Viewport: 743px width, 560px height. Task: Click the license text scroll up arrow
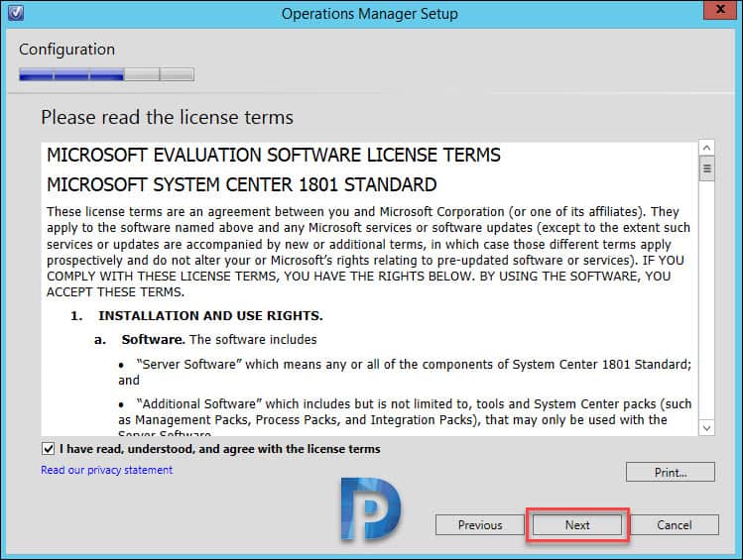(x=706, y=148)
